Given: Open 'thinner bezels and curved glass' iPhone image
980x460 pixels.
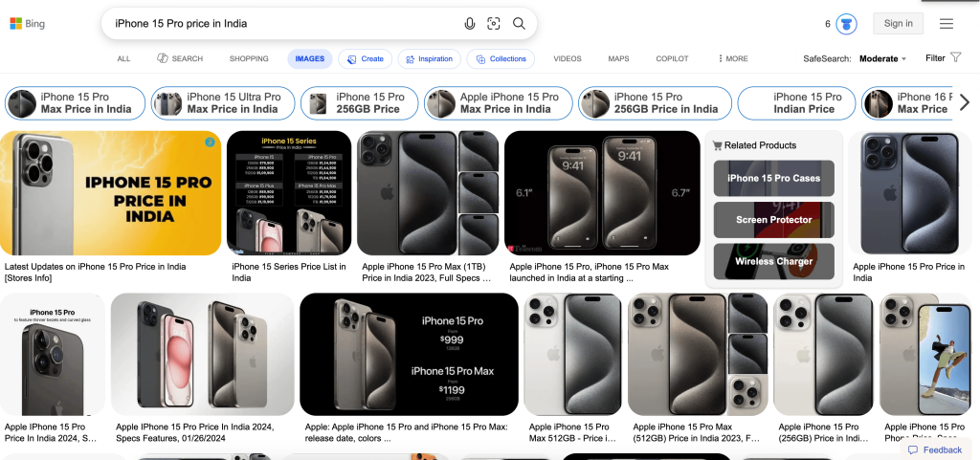Looking at the screenshot, I should click(x=53, y=355).
